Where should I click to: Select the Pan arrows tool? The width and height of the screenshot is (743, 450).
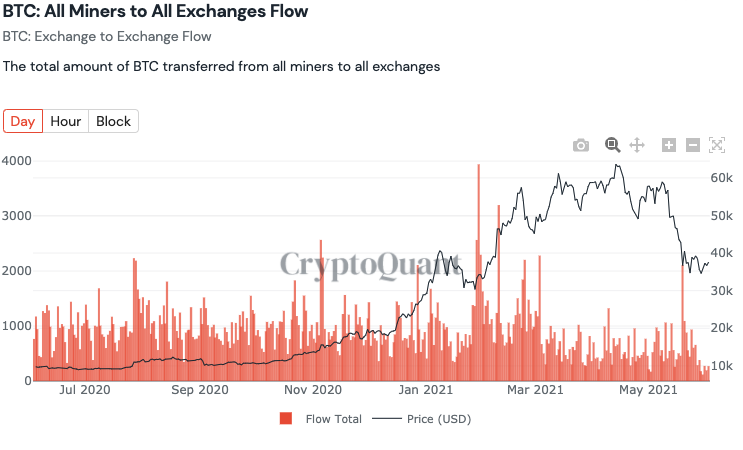[x=638, y=146]
